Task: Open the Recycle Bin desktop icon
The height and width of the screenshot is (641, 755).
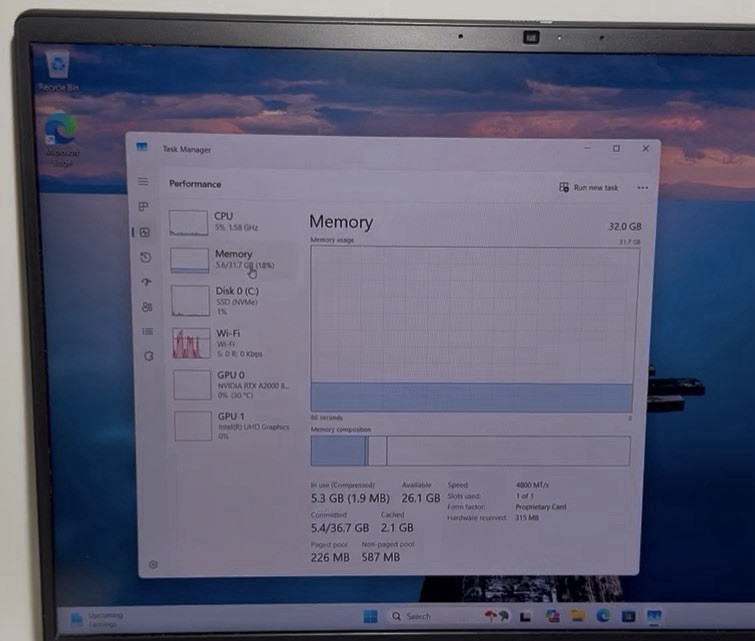Action: point(58,72)
